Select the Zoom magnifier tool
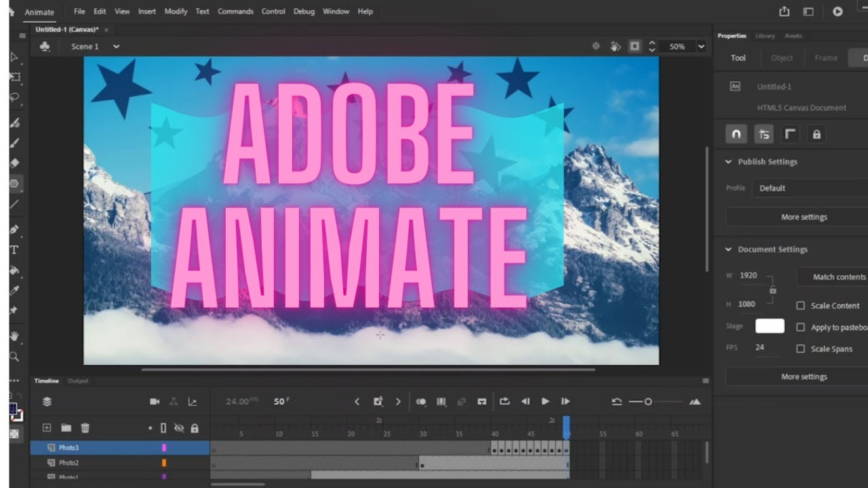This screenshot has height=488, width=868. (x=14, y=357)
